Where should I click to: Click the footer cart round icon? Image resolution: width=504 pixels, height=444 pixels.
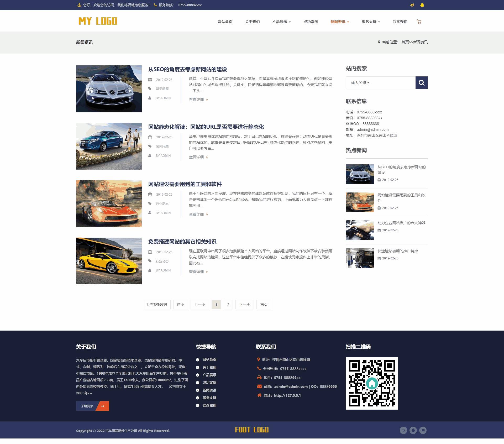(x=423, y=430)
